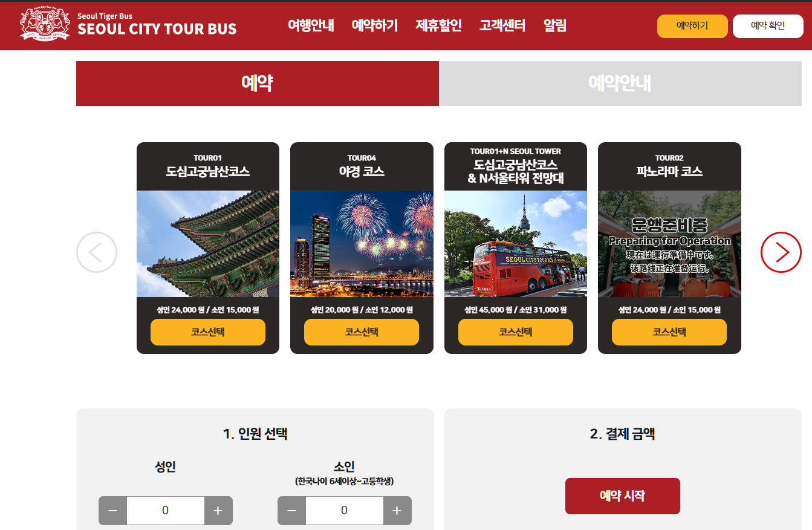
Task: Switch to the 예약안내 tab
Action: (620, 83)
